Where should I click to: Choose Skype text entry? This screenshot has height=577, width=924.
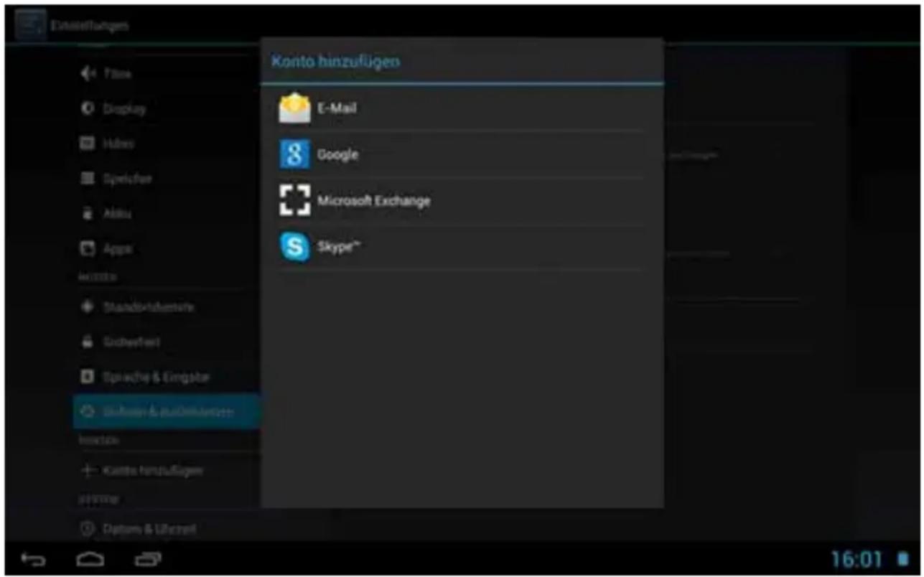click(x=339, y=247)
